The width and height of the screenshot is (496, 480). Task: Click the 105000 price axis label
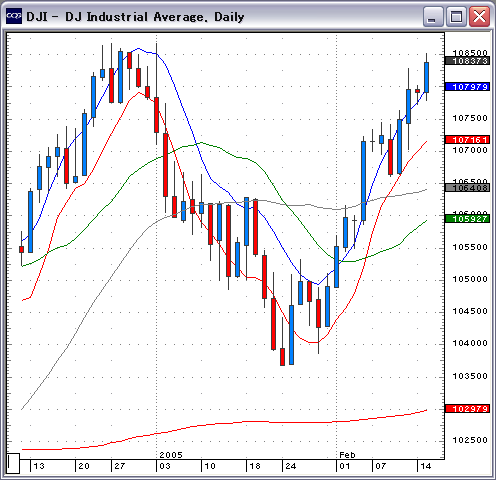tap(470, 279)
